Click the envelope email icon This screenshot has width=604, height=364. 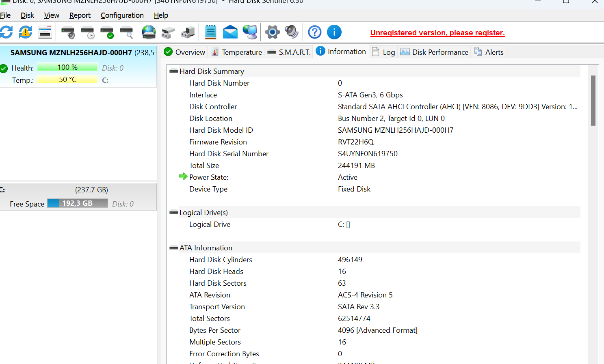coord(230,32)
